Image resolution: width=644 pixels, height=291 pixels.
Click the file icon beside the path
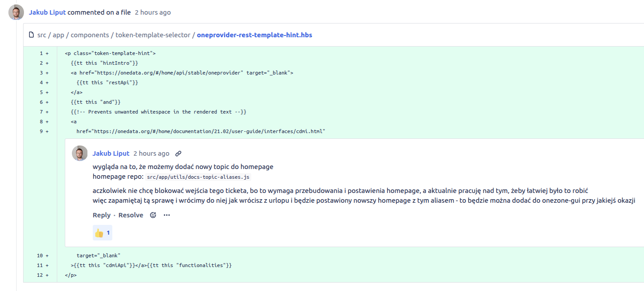point(31,35)
